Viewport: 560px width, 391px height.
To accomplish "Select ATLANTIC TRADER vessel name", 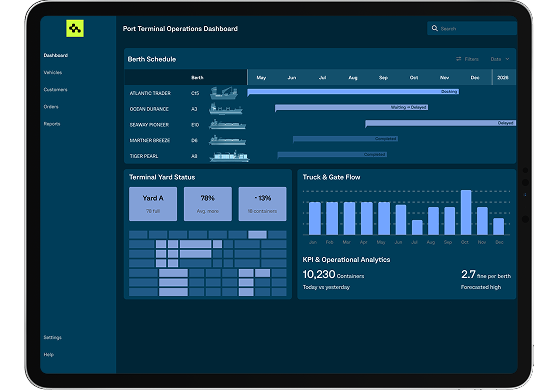I will tap(150, 93).
